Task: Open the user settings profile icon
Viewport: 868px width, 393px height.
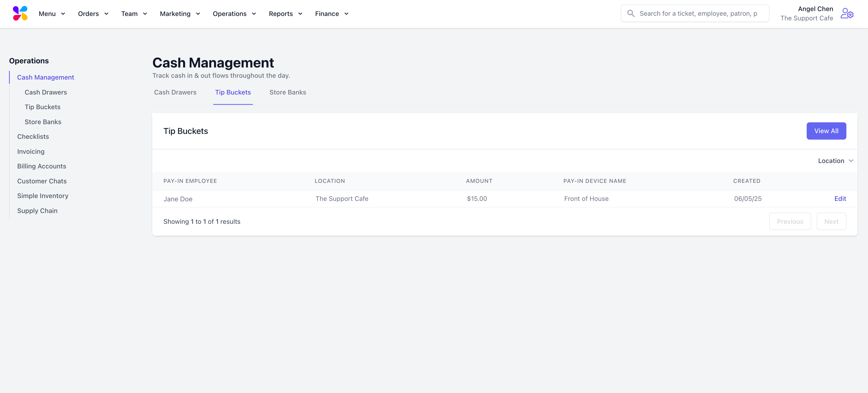Action: pos(847,13)
